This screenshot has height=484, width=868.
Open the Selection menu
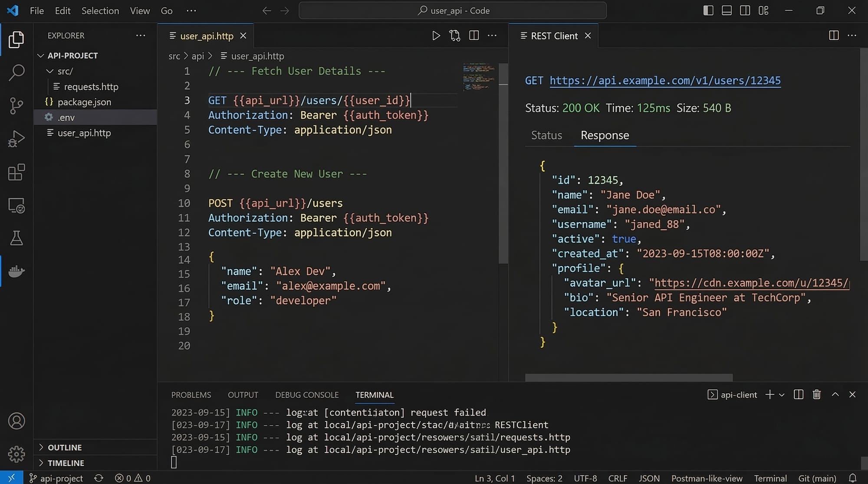(100, 11)
